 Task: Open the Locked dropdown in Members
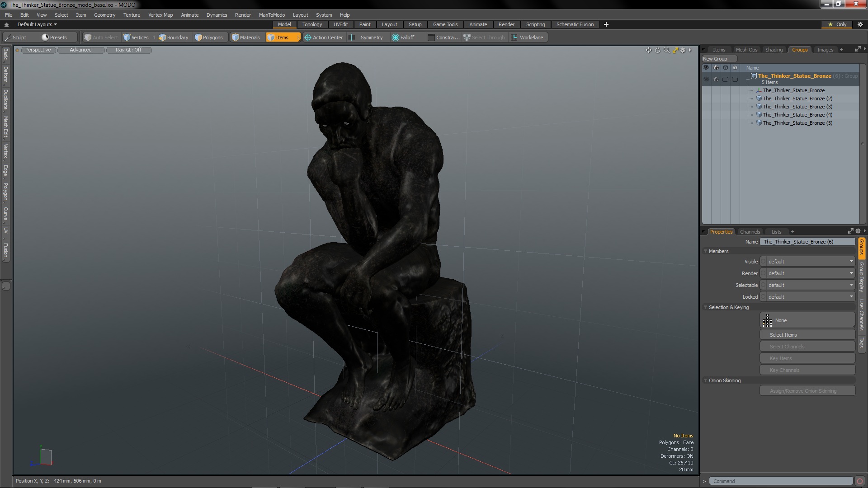(x=807, y=297)
